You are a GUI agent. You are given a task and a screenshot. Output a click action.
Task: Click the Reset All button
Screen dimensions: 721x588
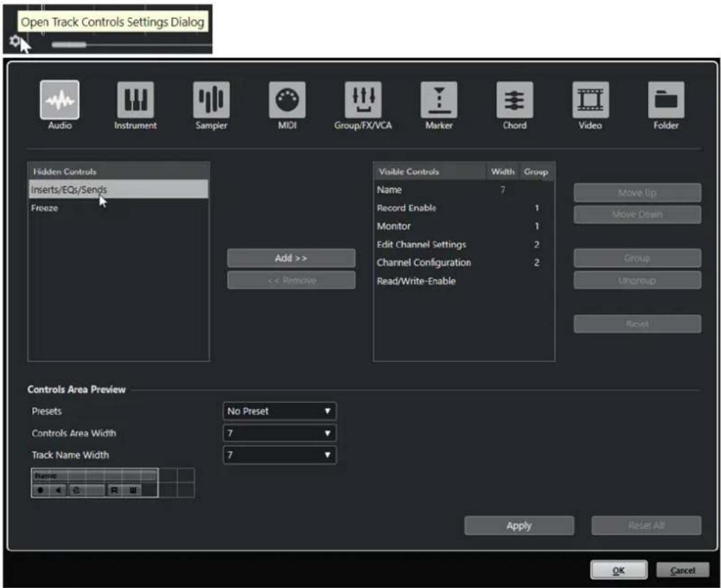[x=646, y=525]
